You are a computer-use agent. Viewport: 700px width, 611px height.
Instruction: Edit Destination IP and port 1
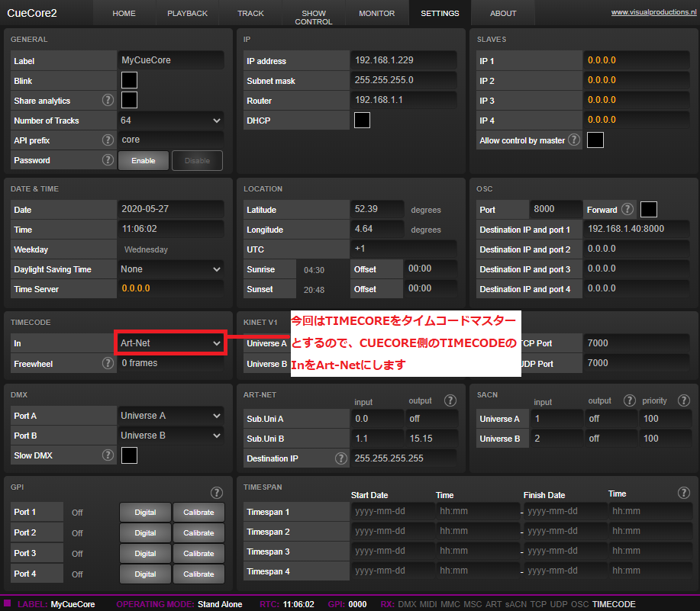pos(637,229)
